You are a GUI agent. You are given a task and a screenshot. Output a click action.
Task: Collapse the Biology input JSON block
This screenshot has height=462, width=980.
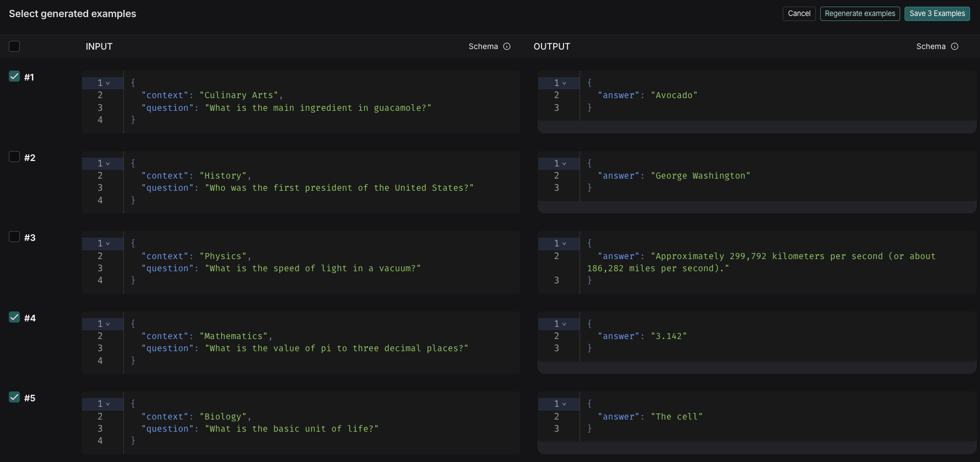coord(108,404)
